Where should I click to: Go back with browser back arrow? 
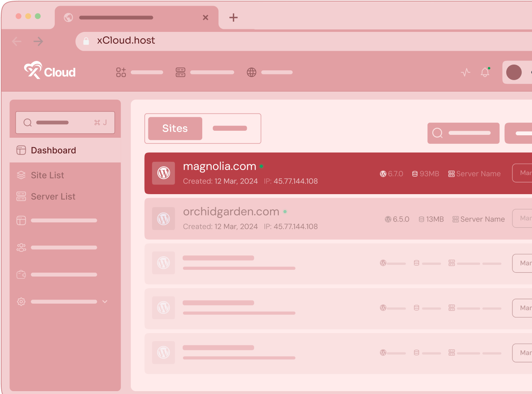17,41
